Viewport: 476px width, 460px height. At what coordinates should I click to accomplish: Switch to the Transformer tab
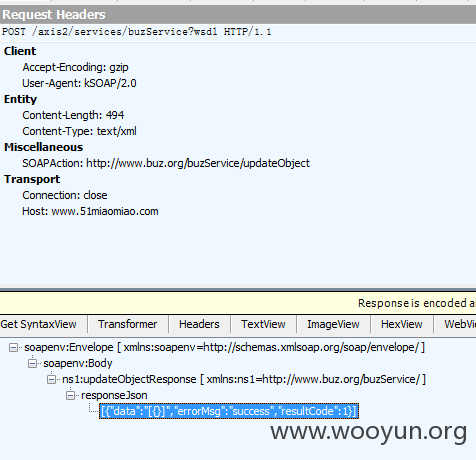[128, 324]
